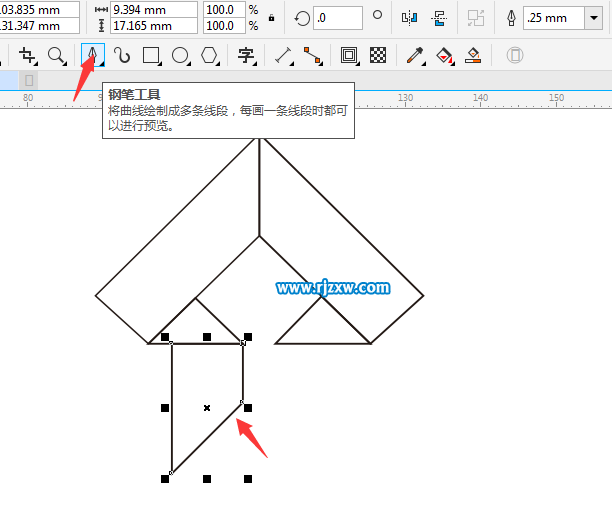
Task: Mirror the object vertically
Action: pos(439,18)
